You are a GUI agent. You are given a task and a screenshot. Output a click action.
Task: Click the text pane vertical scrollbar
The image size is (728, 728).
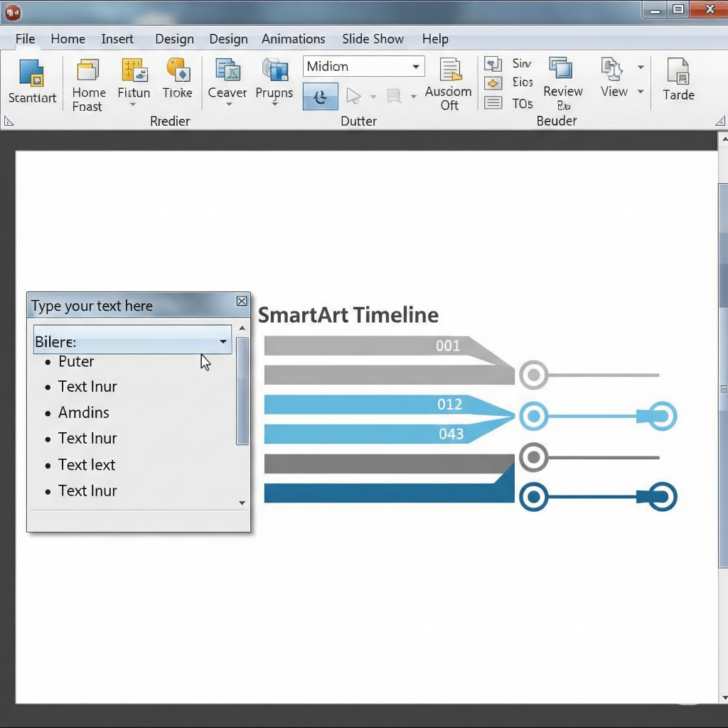tap(242, 391)
